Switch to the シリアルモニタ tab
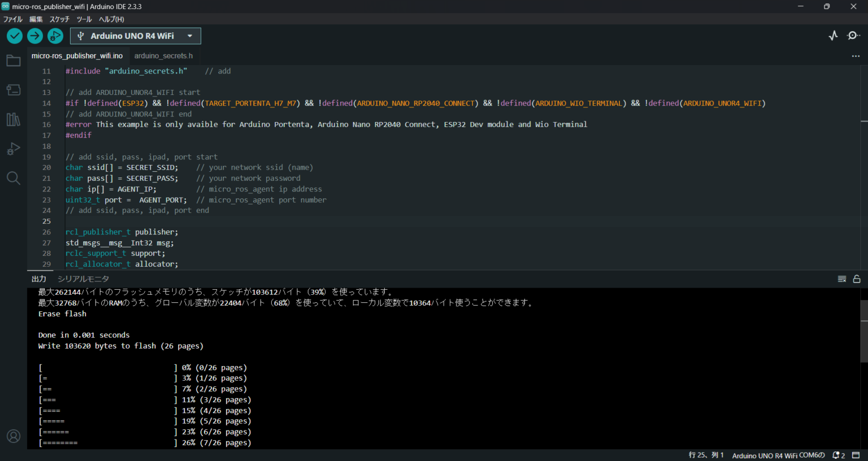 point(83,279)
